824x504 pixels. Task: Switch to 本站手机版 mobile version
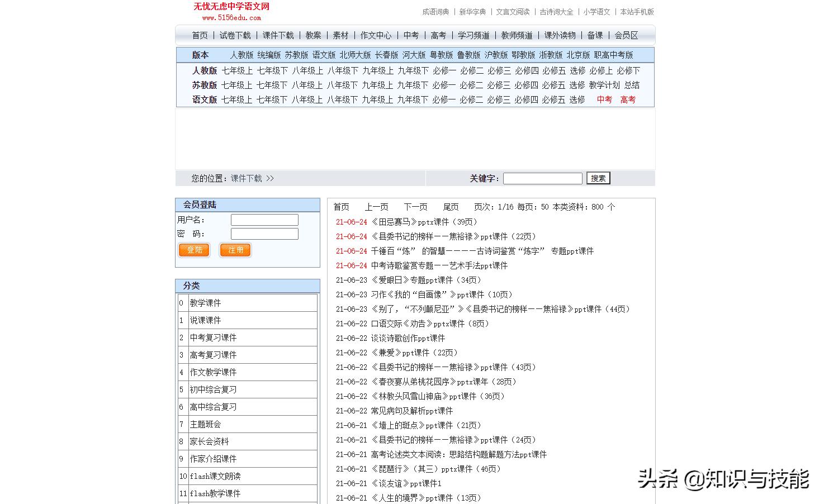coord(636,11)
